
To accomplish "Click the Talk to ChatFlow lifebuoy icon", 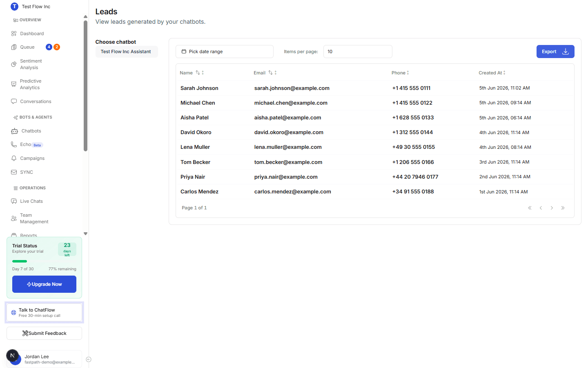I will (x=13, y=312).
